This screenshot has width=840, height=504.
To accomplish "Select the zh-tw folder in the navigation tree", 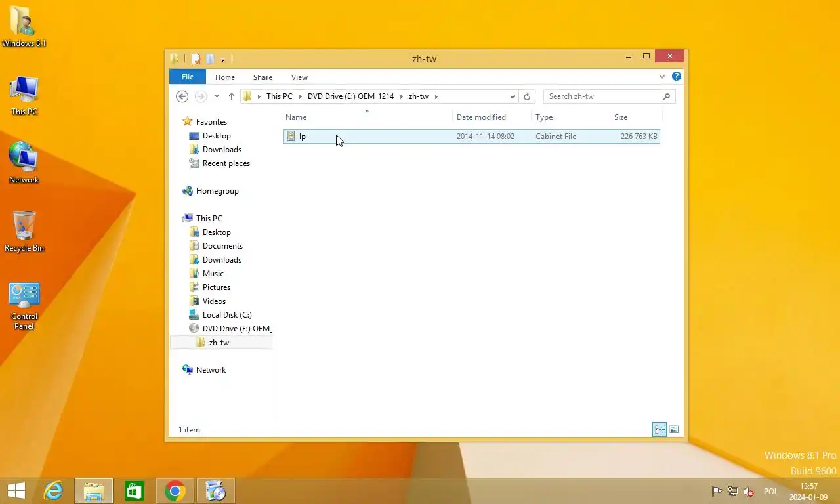I will [x=219, y=343].
